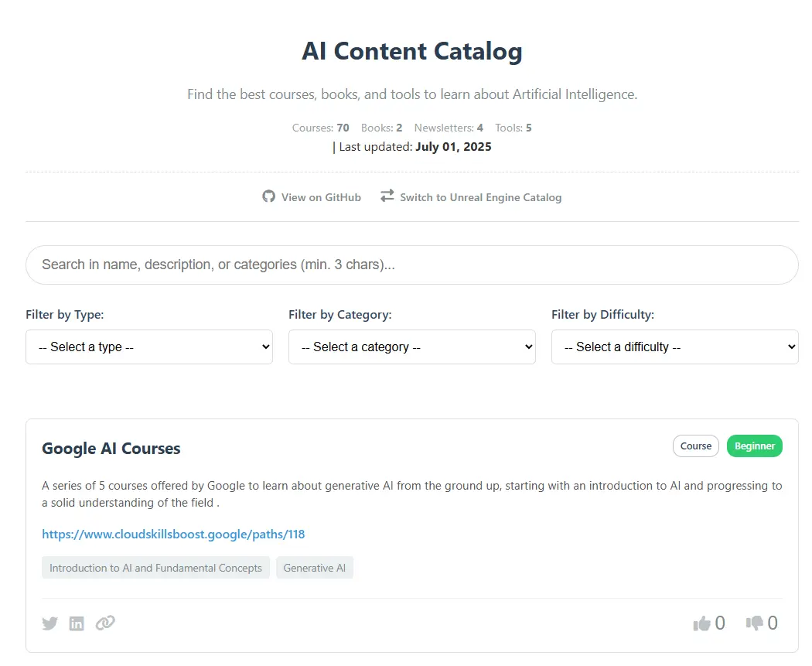Switch to Unreal Engine Catalog

click(x=471, y=197)
